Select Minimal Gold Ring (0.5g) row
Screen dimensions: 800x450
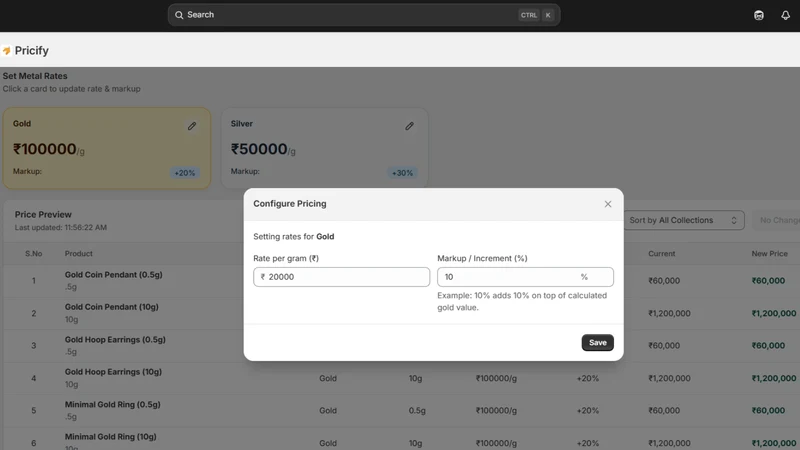coord(402,411)
